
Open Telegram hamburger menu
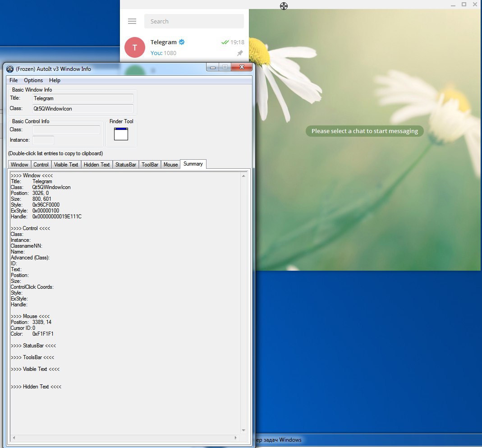(132, 21)
